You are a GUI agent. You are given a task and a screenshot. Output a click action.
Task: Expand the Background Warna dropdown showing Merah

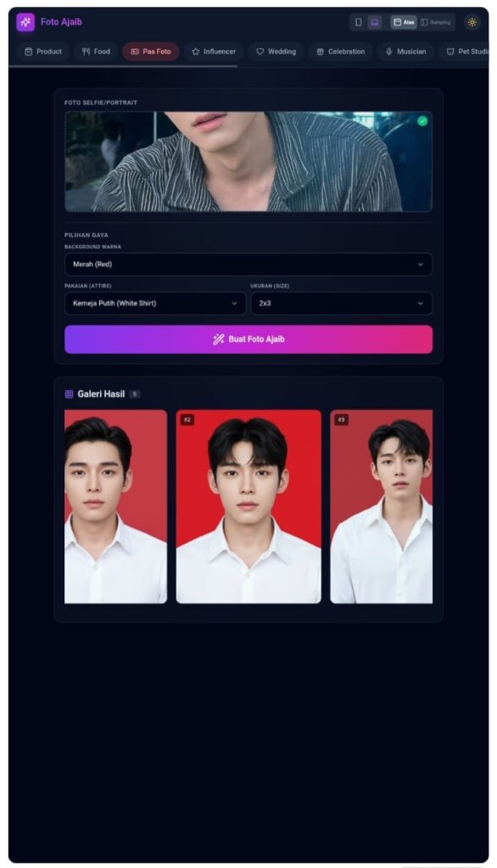tap(248, 264)
